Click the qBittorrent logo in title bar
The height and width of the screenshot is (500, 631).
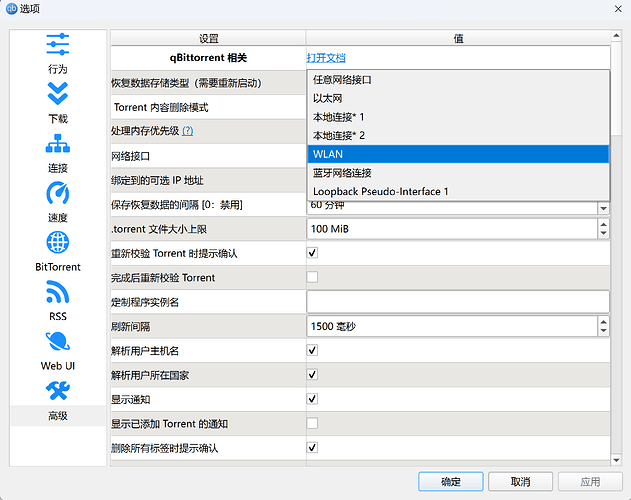pos(11,8)
